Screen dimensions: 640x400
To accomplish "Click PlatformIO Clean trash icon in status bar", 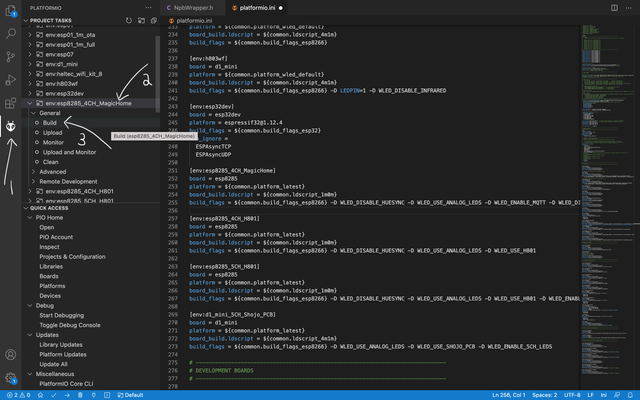I will pos(80,395).
